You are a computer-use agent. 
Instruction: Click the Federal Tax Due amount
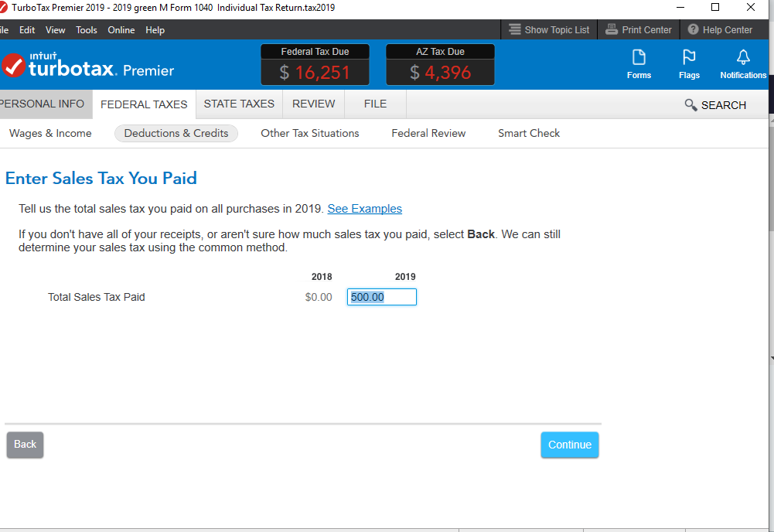(315, 73)
